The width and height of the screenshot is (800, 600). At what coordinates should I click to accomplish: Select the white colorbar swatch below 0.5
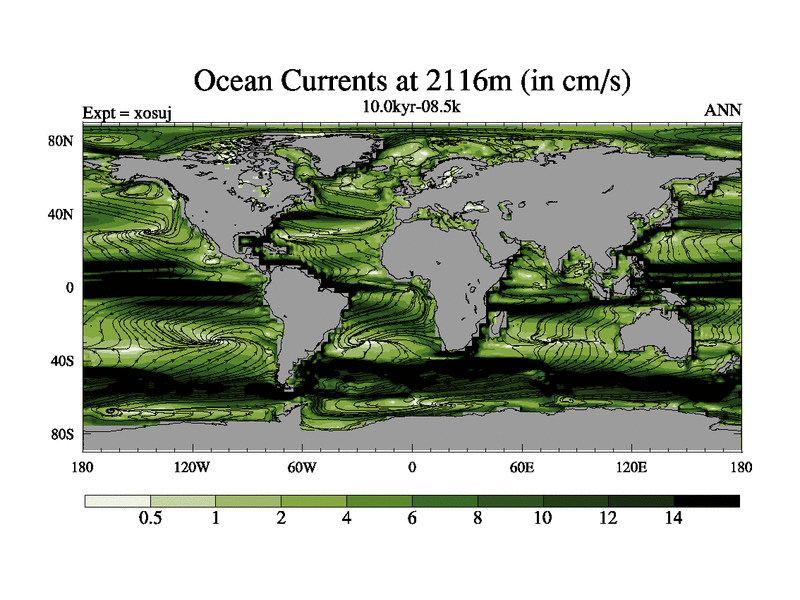click(x=117, y=500)
